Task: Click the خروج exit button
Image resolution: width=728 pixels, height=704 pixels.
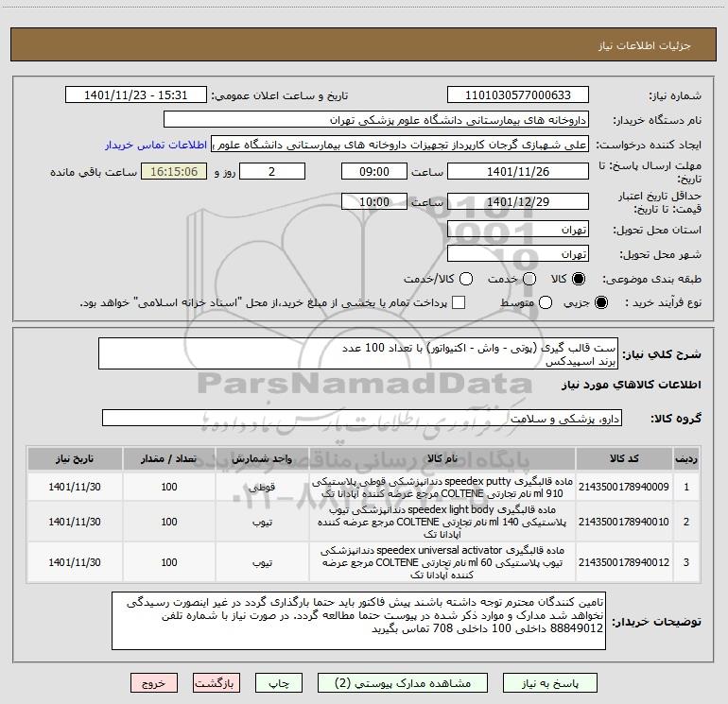Action: (154, 683)
